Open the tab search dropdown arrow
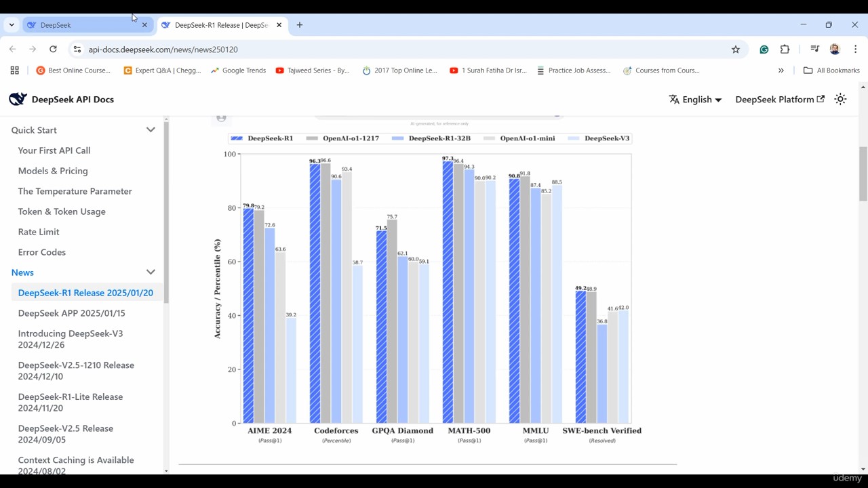The height and width of the screenshot is (488, 868). tap(12, 25)
